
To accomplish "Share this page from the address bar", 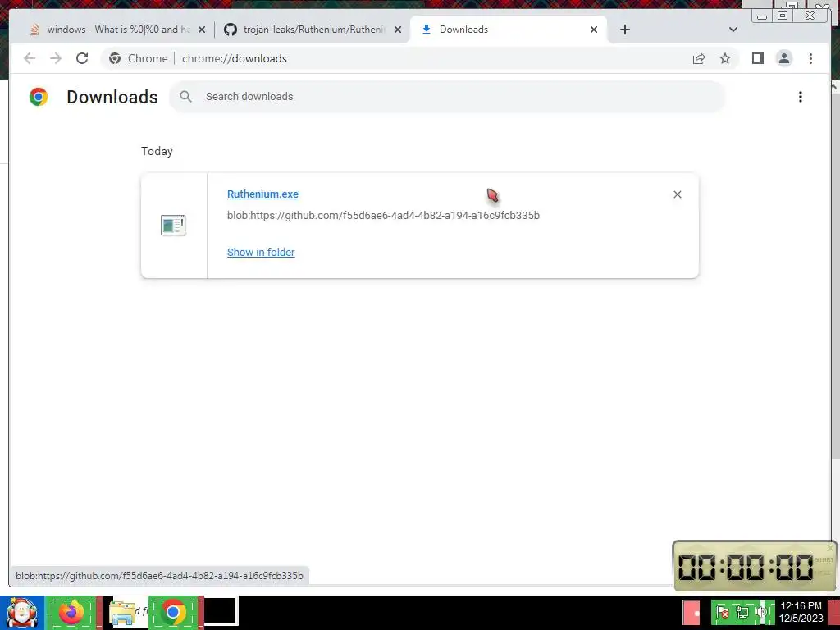I will pos(699,58).
